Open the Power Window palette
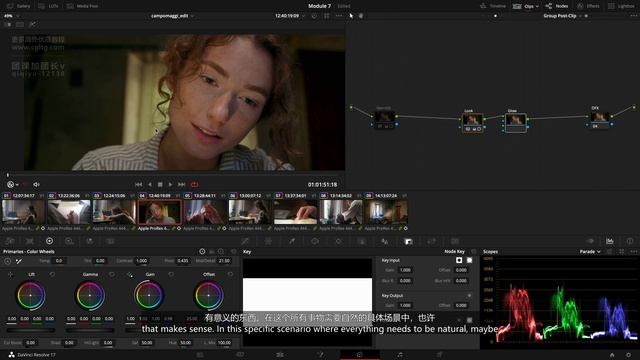Viewport: 640px width, 360px height. [x=315, y=241]
